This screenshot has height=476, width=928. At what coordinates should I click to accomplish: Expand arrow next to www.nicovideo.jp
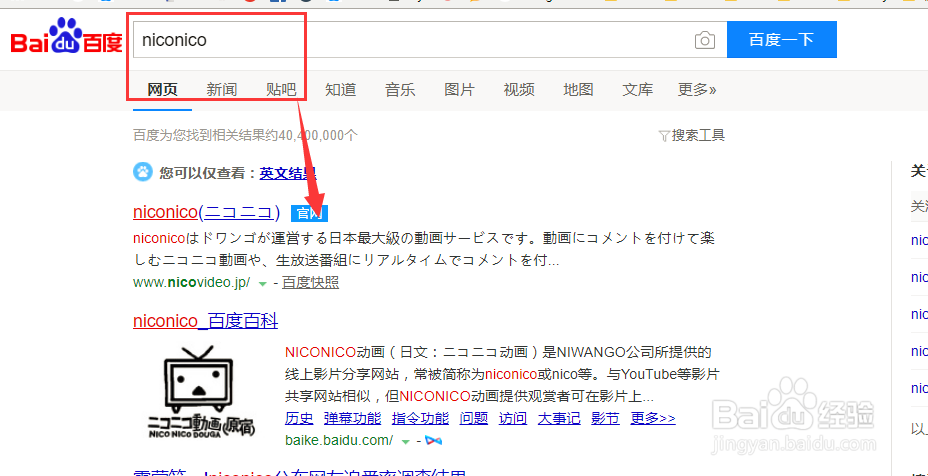click(x=263, y=284)
